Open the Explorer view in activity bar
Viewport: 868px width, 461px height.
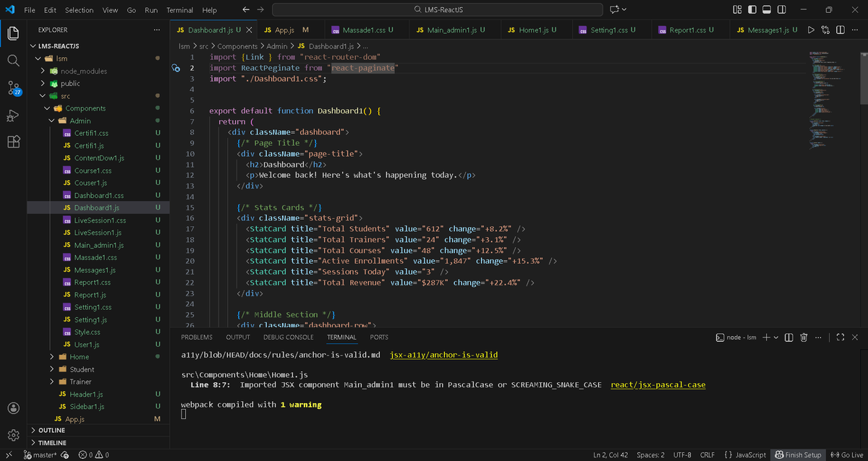pos(13,33)
